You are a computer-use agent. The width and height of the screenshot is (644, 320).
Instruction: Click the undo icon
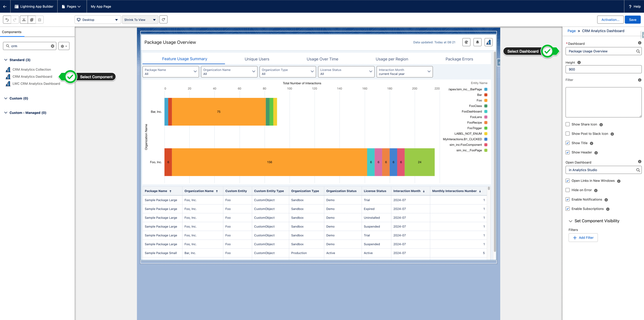point(7,20)
